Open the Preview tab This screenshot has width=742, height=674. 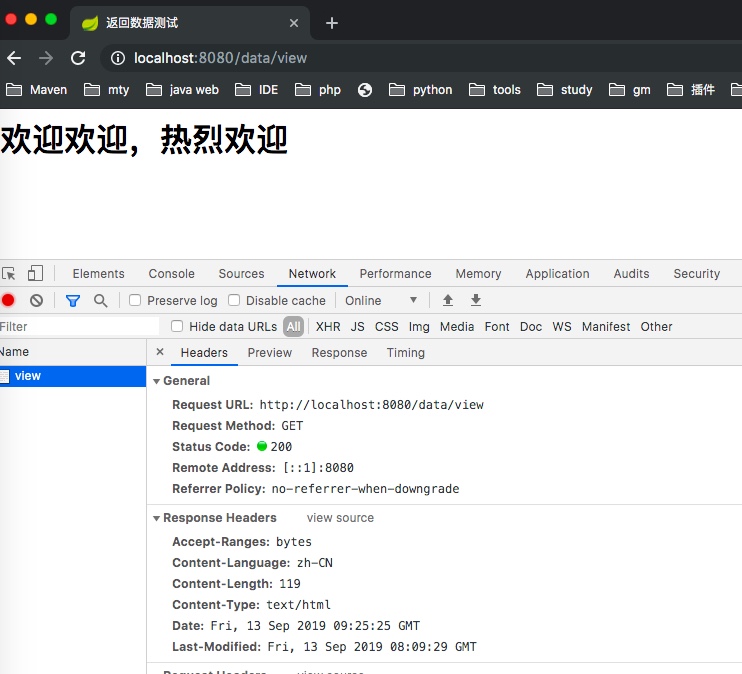coord(270,352)
